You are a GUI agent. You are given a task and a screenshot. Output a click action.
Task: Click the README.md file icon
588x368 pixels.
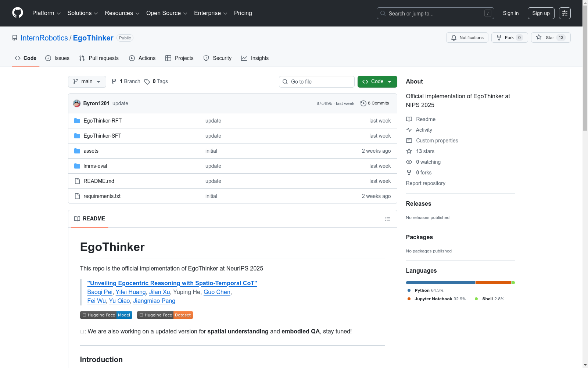(77, 181)
